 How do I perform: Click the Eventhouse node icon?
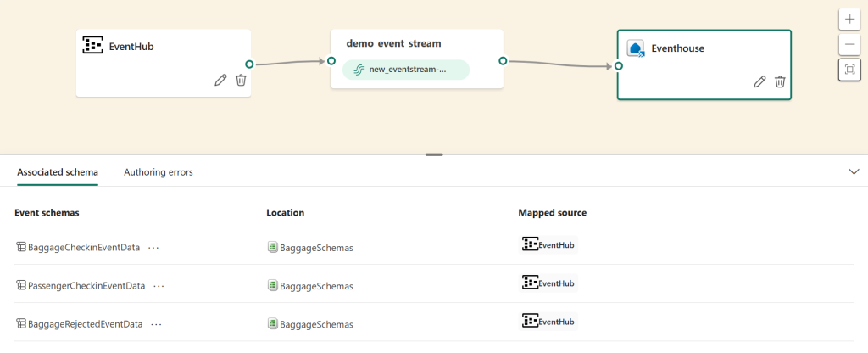click(635, 48)
